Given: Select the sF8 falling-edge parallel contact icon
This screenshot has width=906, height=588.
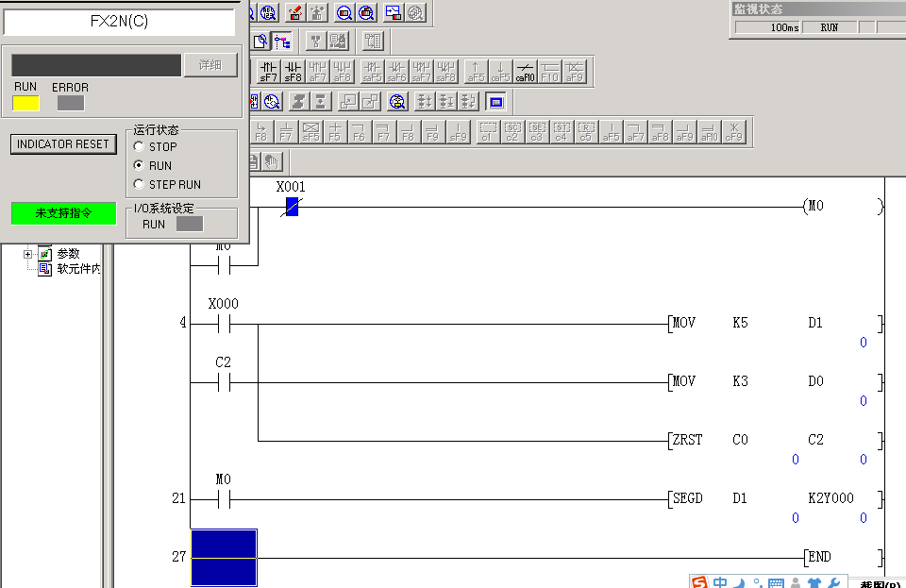Looking at the screenshot, I should (x=294, y=72).
